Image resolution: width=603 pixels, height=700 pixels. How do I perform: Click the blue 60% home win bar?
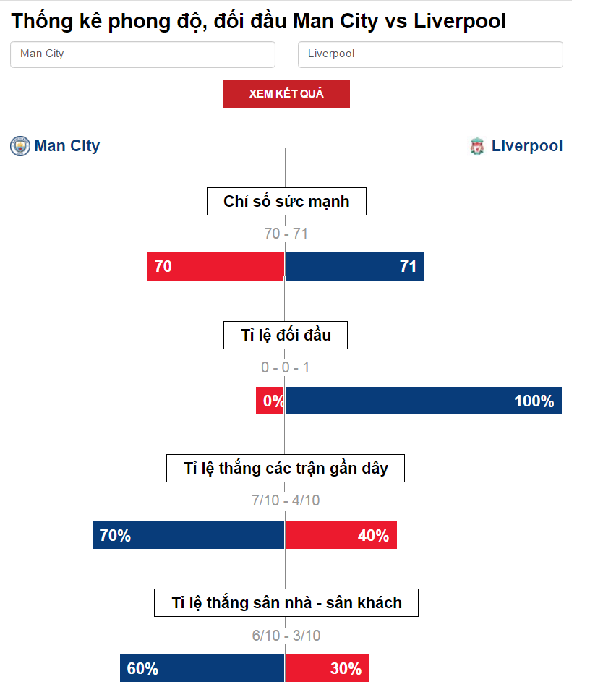tap(202, 668)
